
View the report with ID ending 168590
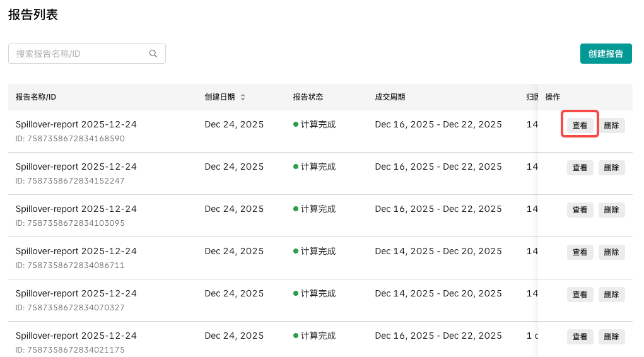[580, 126]
